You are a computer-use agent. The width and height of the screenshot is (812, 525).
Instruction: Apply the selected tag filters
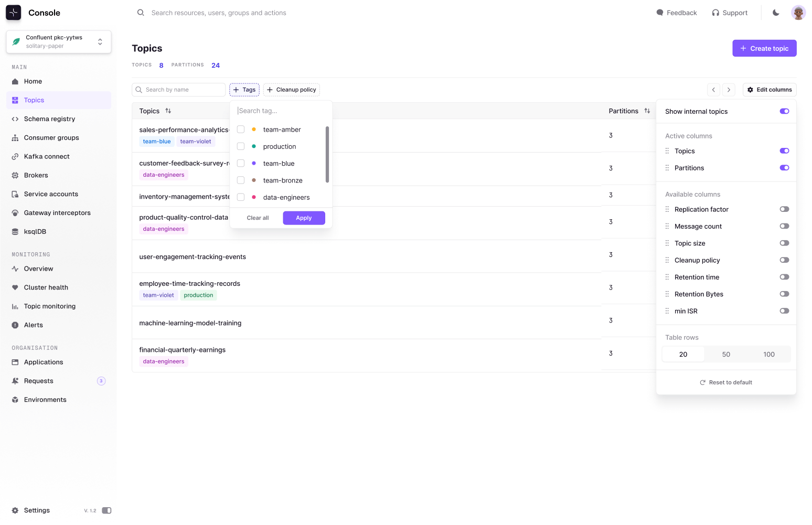tap(304, 218)
